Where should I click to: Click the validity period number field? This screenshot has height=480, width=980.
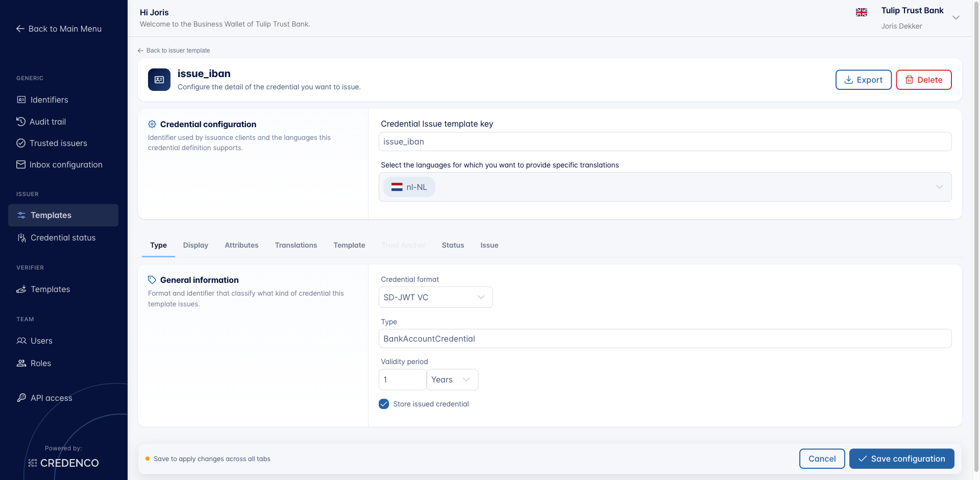[x=403, y=379]
